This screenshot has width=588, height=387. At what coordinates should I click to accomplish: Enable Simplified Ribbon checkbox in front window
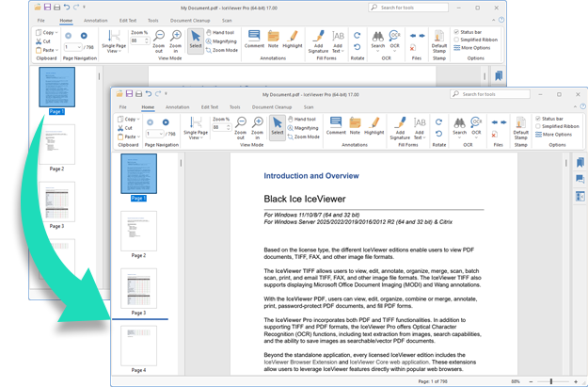pyautogui.click(x=538, y=126)
